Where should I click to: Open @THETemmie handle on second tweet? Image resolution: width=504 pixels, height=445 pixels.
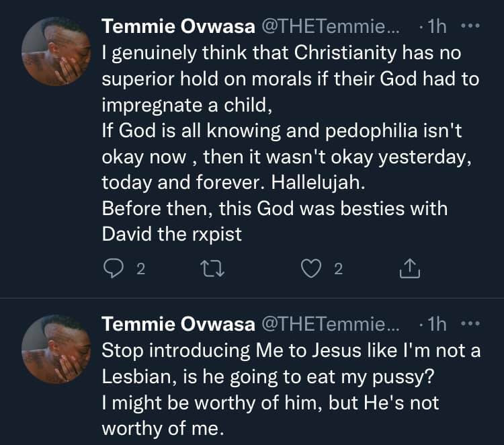click(329, 325)
